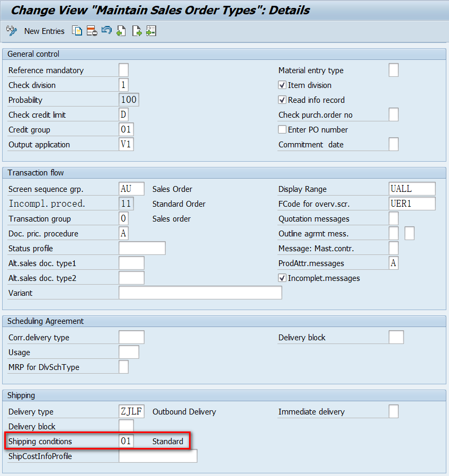The height and width of the screenshot is (476, 449).
Task: Click the Display/Change toggle icon
Action: (x=11, y=31)
